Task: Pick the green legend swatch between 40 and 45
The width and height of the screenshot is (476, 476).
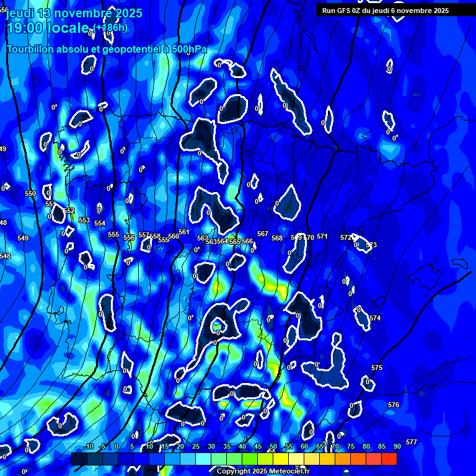Action: [x=250, y=459]
